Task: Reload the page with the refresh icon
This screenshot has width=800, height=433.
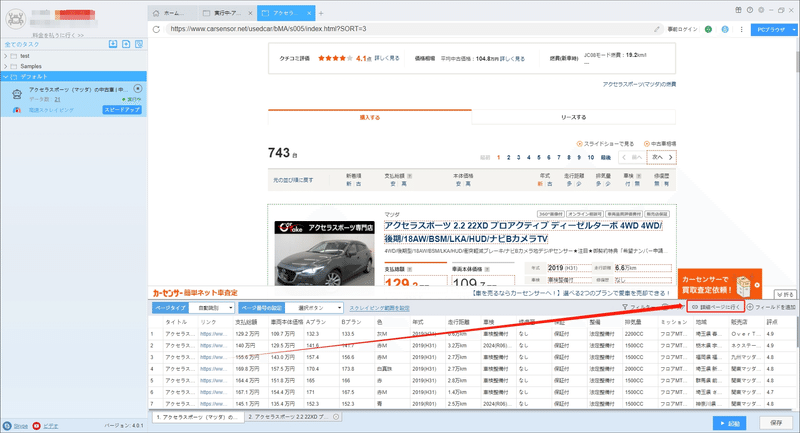Action: click(x=156, y=29)
